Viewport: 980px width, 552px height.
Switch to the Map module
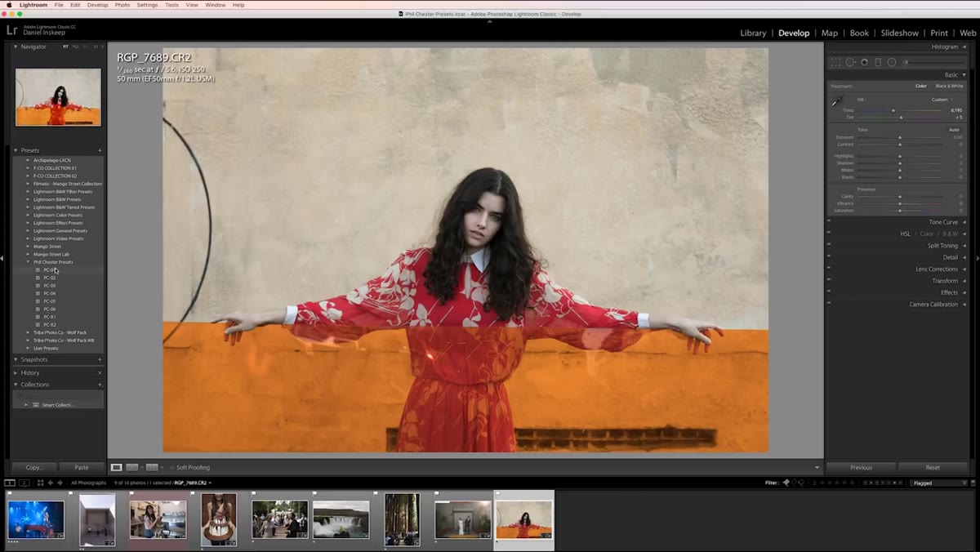(x=830, y=33)
